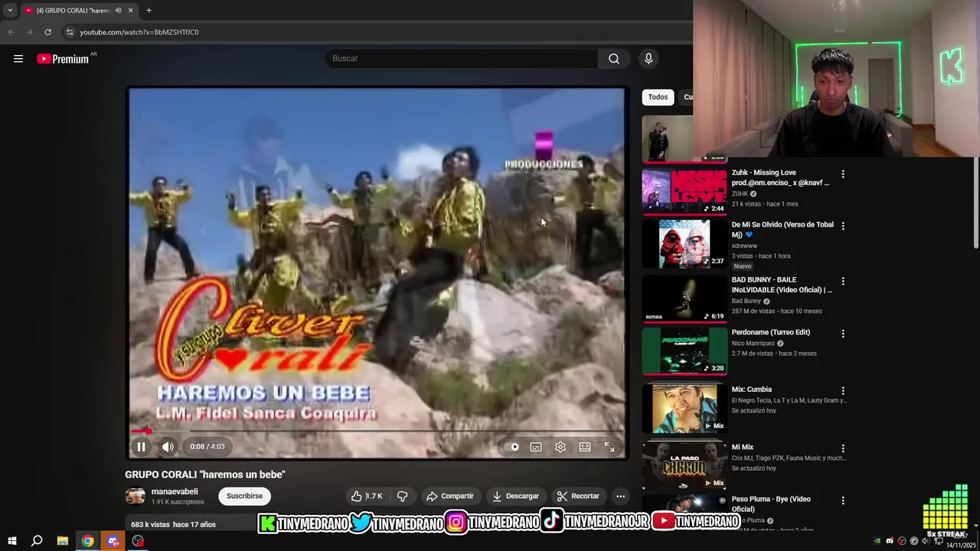This screenshot has height=551, width=980.
Task: Click the Descargar download button
Action: pyautogui.click(x=515, y=496)
